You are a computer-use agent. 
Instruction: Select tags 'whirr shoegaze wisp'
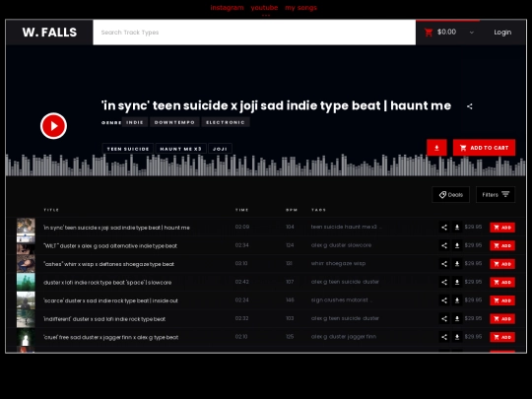[x=338, y=264]
